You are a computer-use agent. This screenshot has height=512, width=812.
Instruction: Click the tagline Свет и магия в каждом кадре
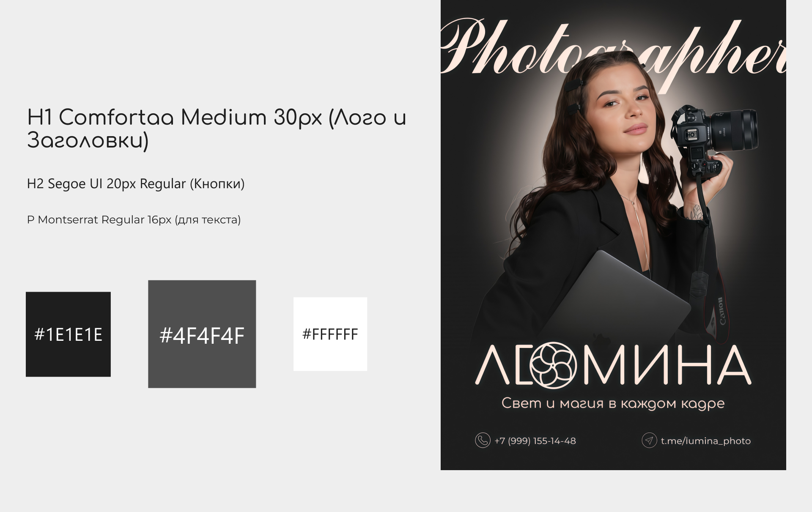613,403
